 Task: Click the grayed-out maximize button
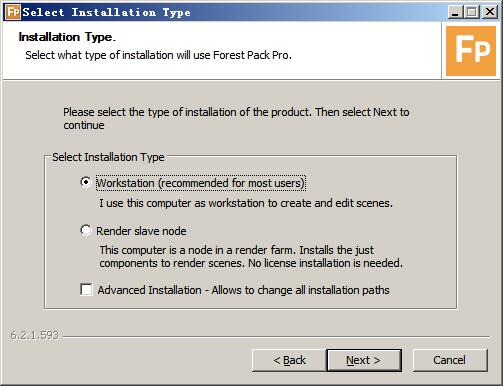pos(472,12)
